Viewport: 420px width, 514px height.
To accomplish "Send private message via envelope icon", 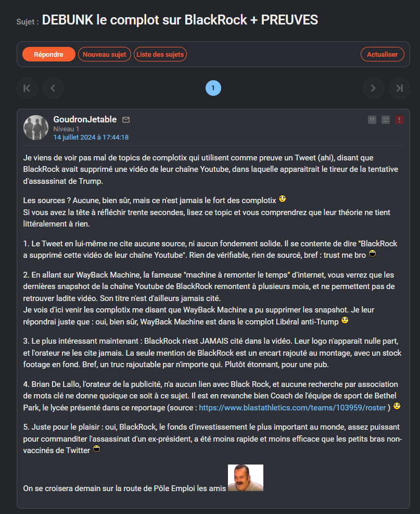I will pyautogui.click(x=126, y=120).
